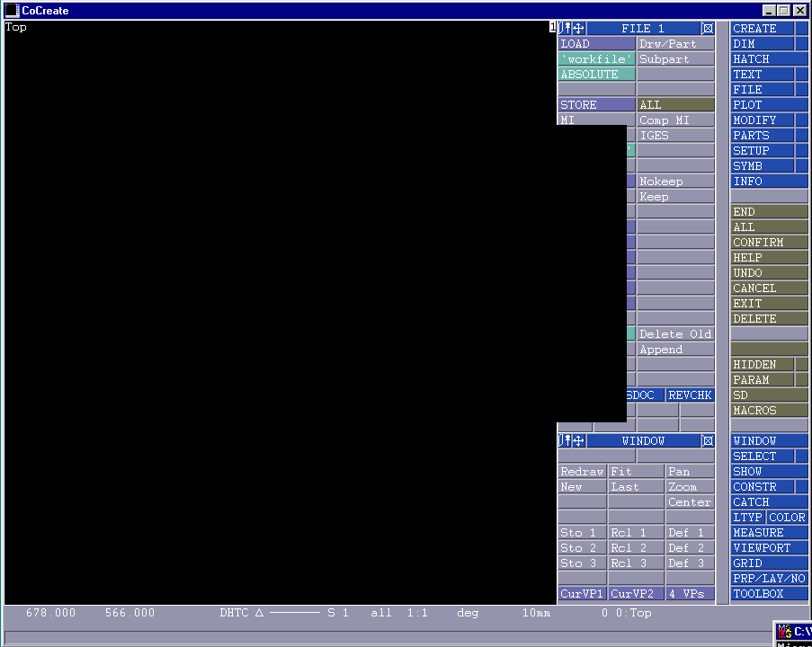
Task: Open the MS-DOS taskbar item
Action: coord(793,633)
